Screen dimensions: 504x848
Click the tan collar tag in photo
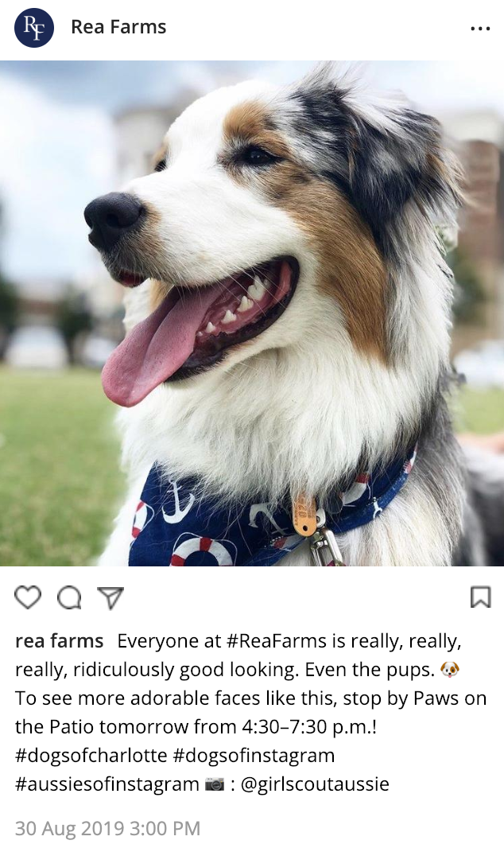(304, 515)
